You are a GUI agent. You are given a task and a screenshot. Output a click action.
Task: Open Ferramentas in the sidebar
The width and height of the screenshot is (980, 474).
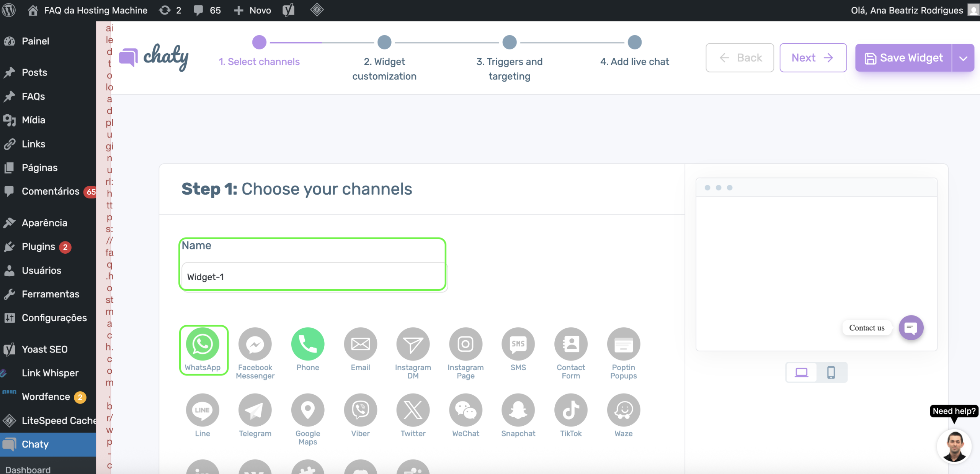[48, 294]
